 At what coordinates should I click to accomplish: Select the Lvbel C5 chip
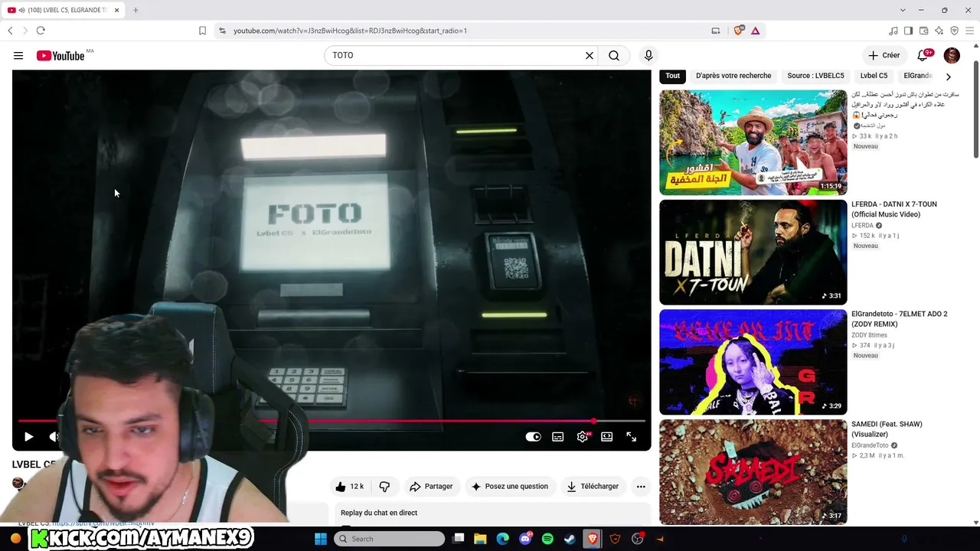click(874, 76)
